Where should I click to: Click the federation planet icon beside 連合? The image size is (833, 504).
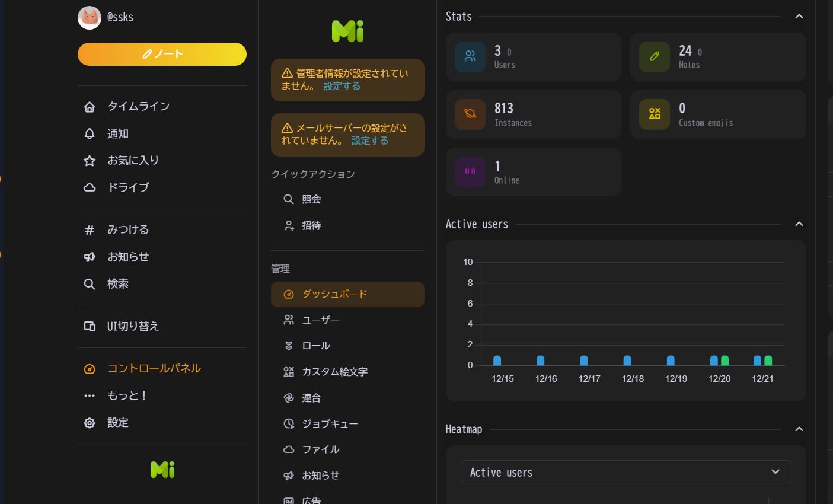[289, 397]
